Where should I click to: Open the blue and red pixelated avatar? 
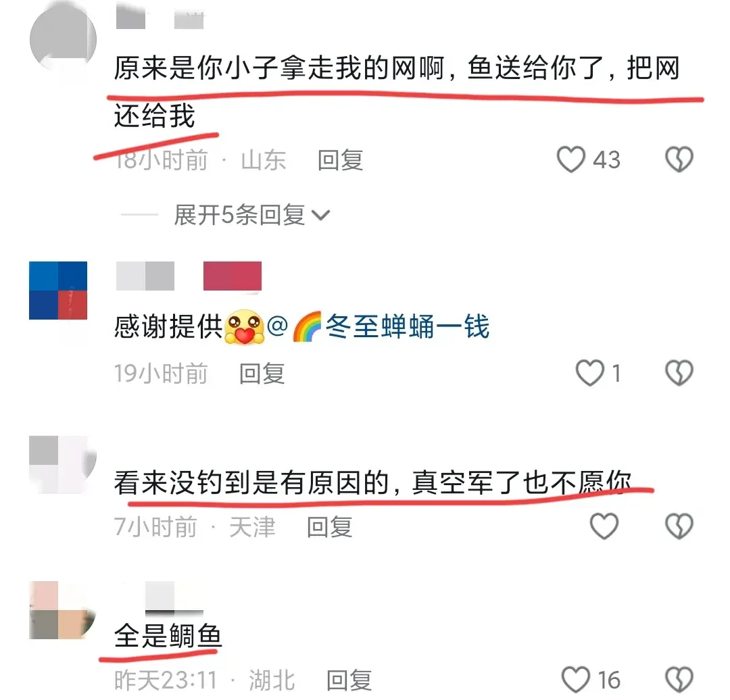pyautogui.click(x=58, y=291)
